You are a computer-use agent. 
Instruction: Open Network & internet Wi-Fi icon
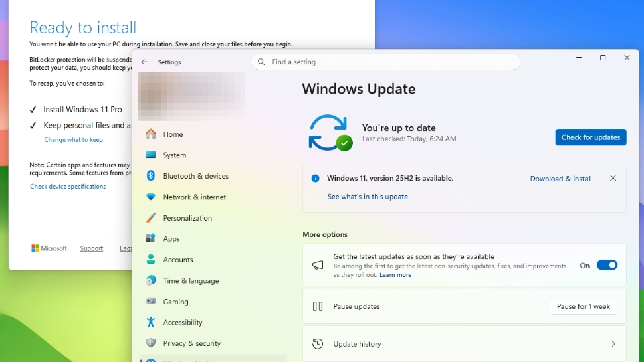pyautogui.click(x=151, y=197)
